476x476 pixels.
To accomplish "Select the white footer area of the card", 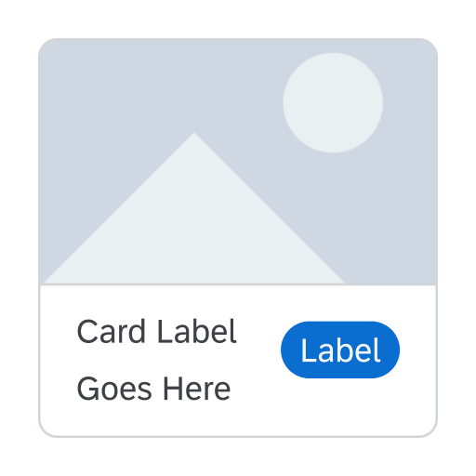I will pyautogui.click(x=238, y=361).
